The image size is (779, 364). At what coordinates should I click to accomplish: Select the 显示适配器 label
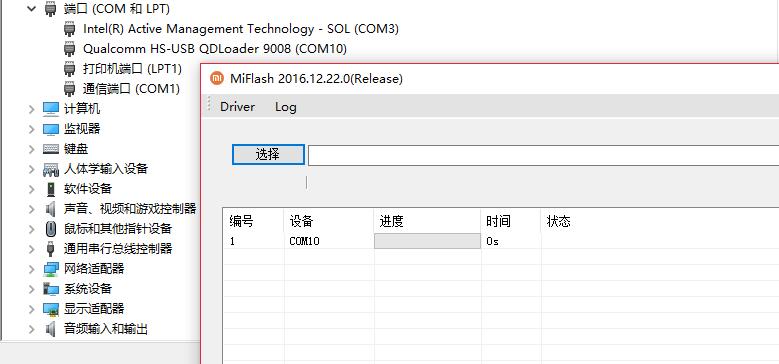(x=94, y=309)
